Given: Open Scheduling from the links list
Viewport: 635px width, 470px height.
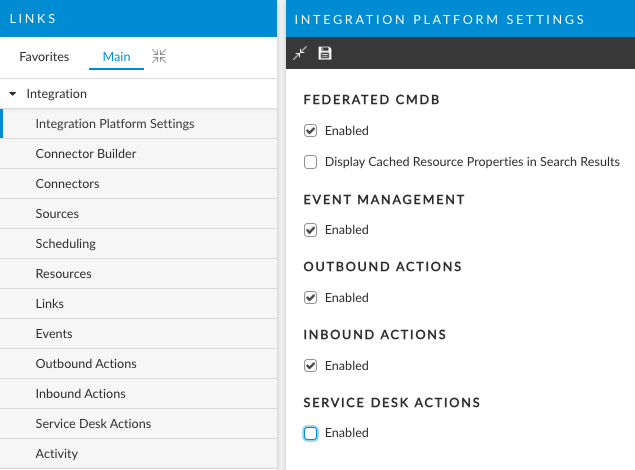Looking at the screenshot, I should (65, 244).
